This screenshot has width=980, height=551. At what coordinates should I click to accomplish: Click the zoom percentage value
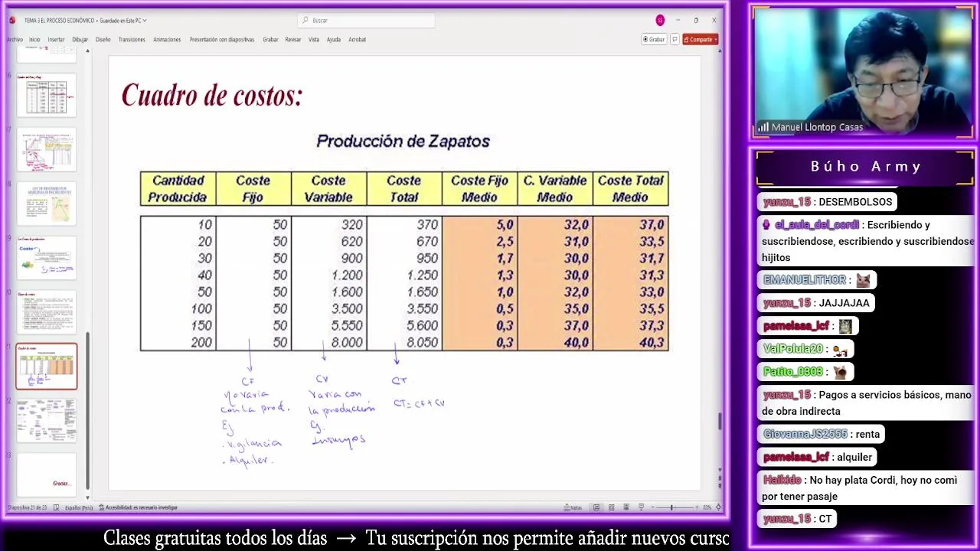pyautogui.click(x=707, y=507)
